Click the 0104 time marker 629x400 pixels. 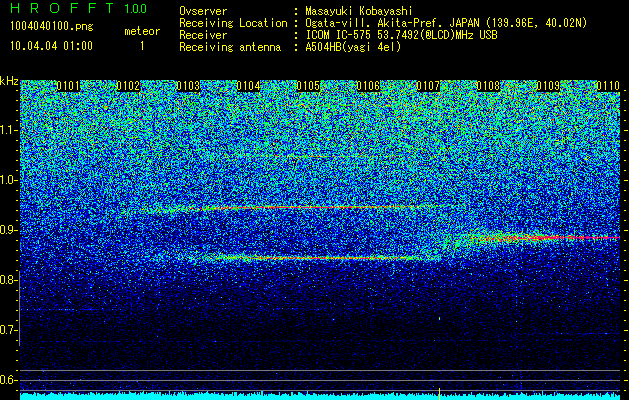[x=248, y=86]
